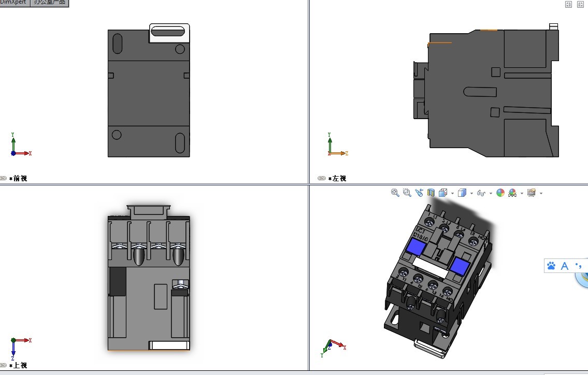Click the coordinate triad in the front view
Image resolution: width=588 pixels, height=375 pixels.
click(x=21, y=145)
